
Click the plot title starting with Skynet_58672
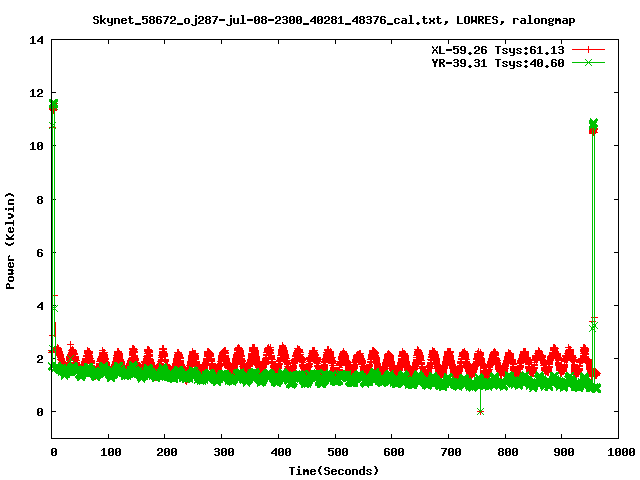[x=333, y=20]
